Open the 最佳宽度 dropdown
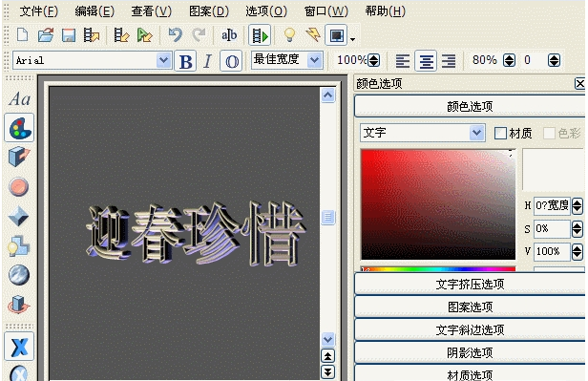 coord(315,60)
